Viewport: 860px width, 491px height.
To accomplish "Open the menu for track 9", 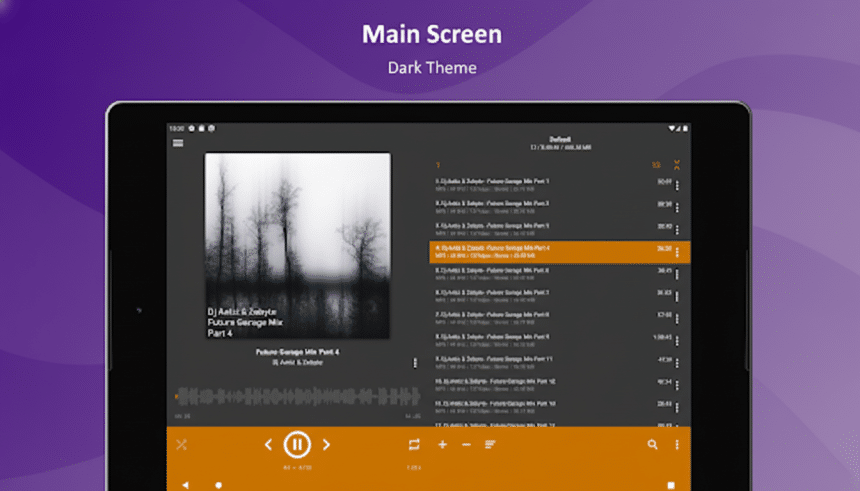I will tap(677, 363).
